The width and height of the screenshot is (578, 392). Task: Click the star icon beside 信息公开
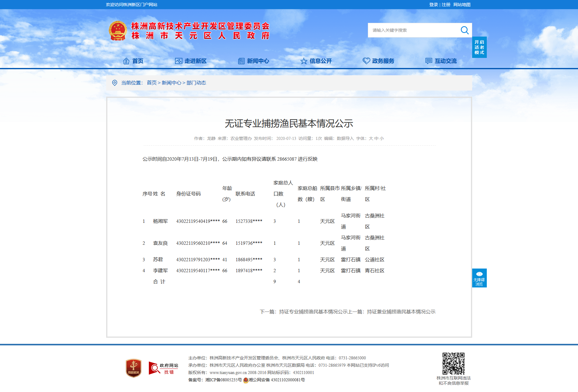pos(304,61)
